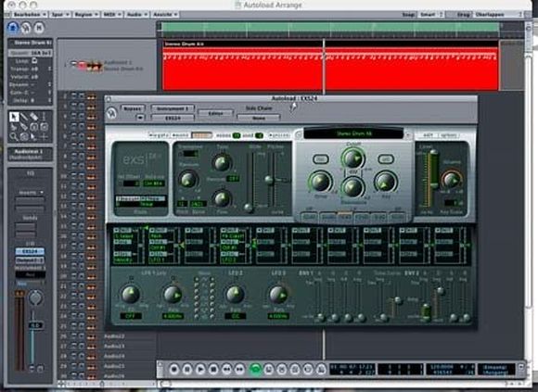Viewport: 538px width, 392px height.
Task: Click the Editor button in plugin header
Action: point(215,113)
